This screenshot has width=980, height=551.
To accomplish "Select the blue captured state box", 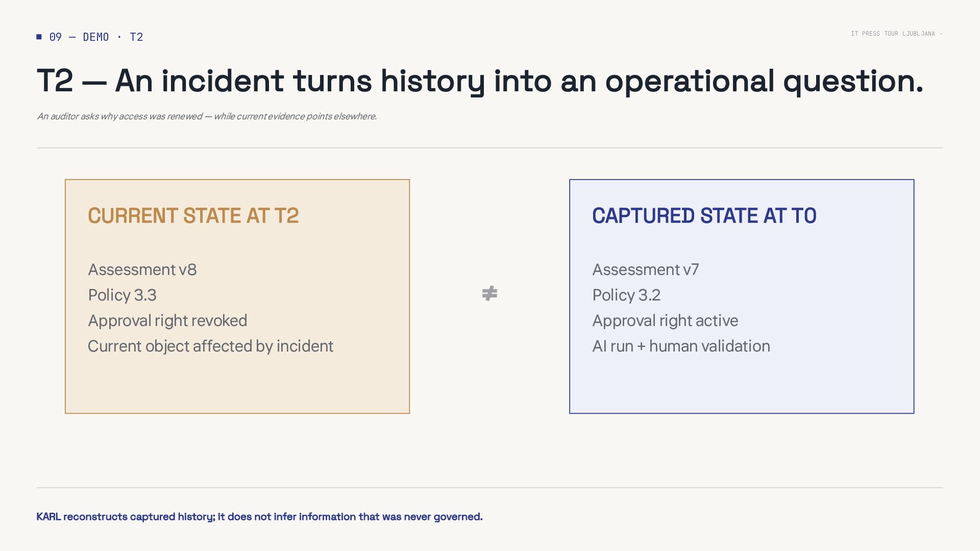I will point(742,296).
